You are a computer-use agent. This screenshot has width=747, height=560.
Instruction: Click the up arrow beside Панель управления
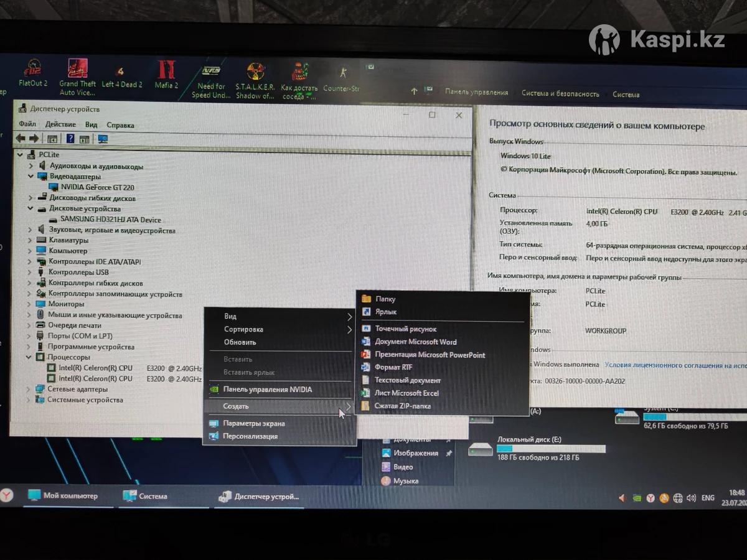414,91
